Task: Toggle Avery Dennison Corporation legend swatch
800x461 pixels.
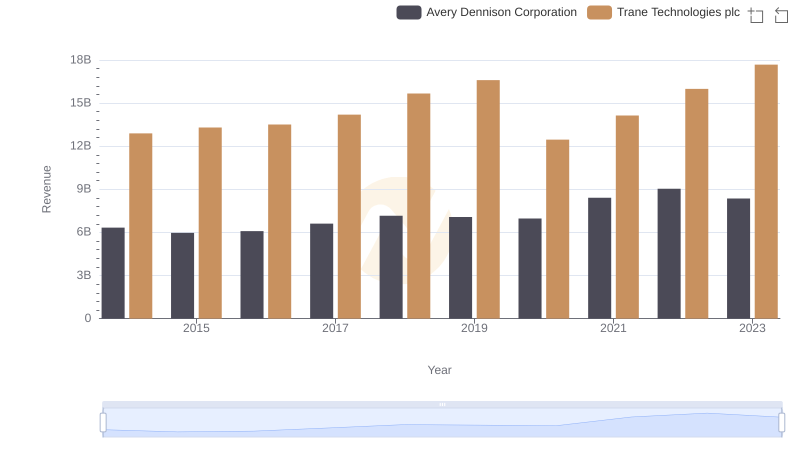Action: tap(409, 13)
